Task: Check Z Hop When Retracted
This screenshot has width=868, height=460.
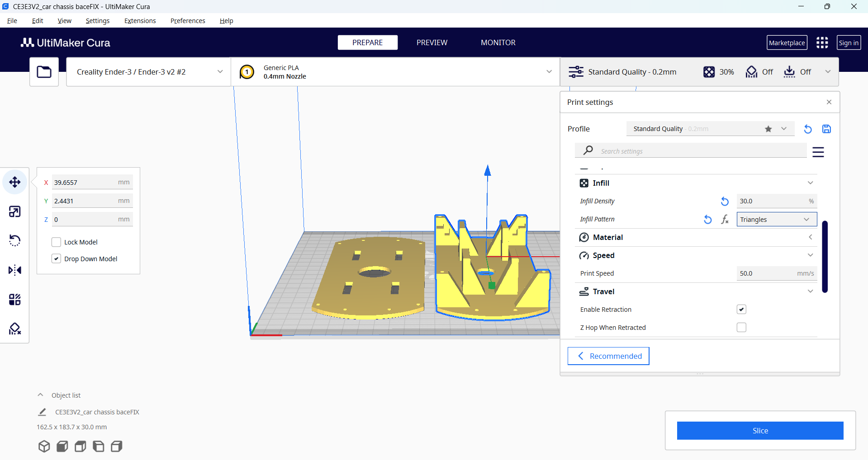Action: [x=741, y=328]
